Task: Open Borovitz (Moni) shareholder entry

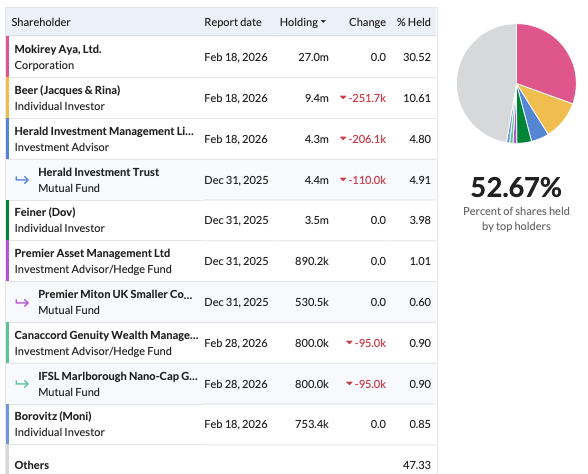Action: point(53,416)
